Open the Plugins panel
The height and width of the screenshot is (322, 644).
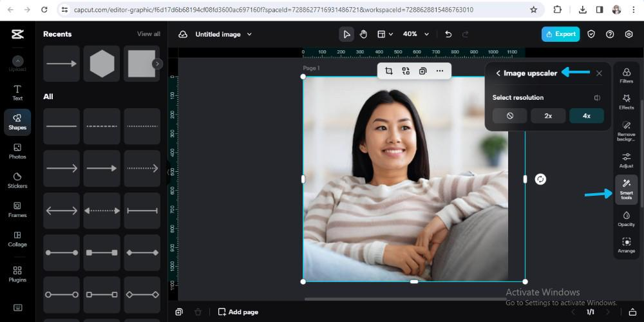tap(17, 274)
